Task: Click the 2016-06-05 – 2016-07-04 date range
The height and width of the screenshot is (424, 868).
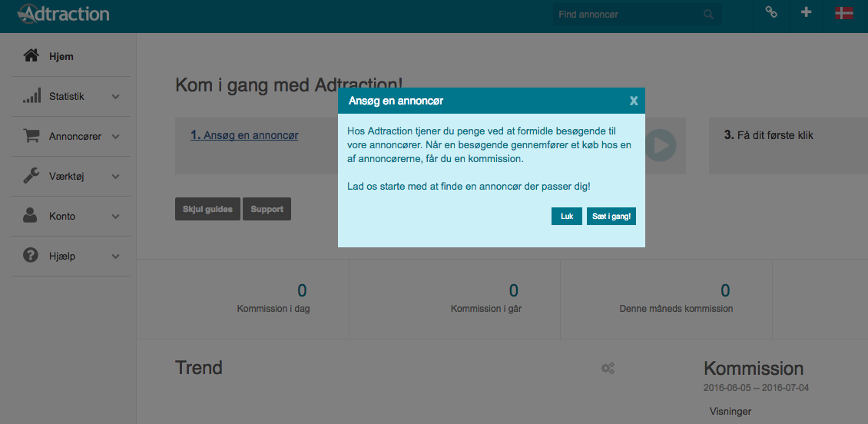Action: pyautogui.click(x=756, y=388)
